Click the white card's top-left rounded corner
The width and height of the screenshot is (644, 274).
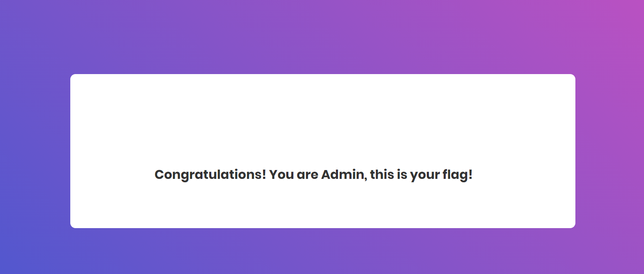coord(73,77)
